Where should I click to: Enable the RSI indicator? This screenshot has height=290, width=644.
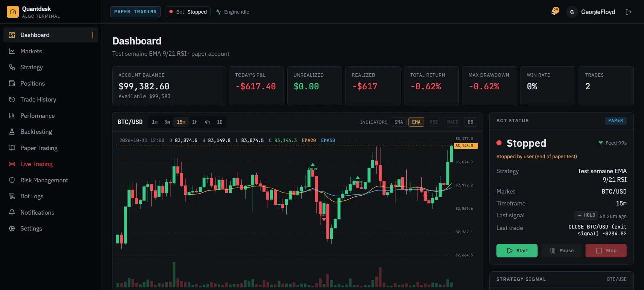click(434, 122)
